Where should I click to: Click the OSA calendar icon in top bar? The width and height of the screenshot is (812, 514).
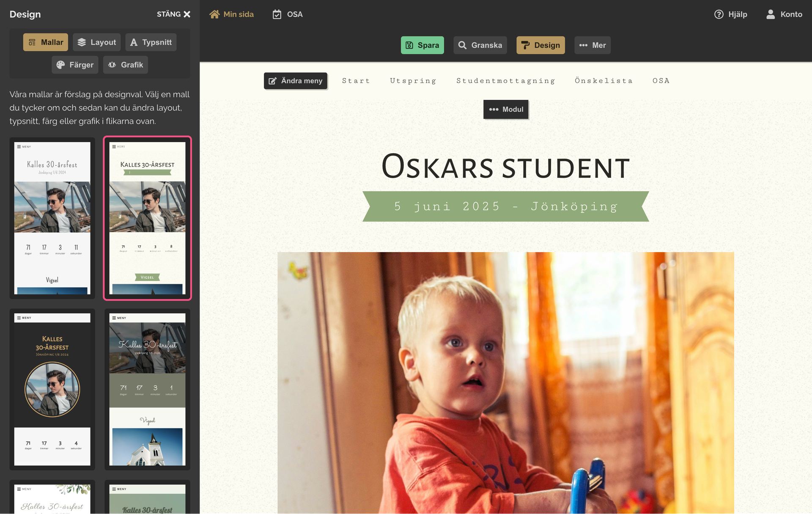pyautogui.click(x=277, y=14)
